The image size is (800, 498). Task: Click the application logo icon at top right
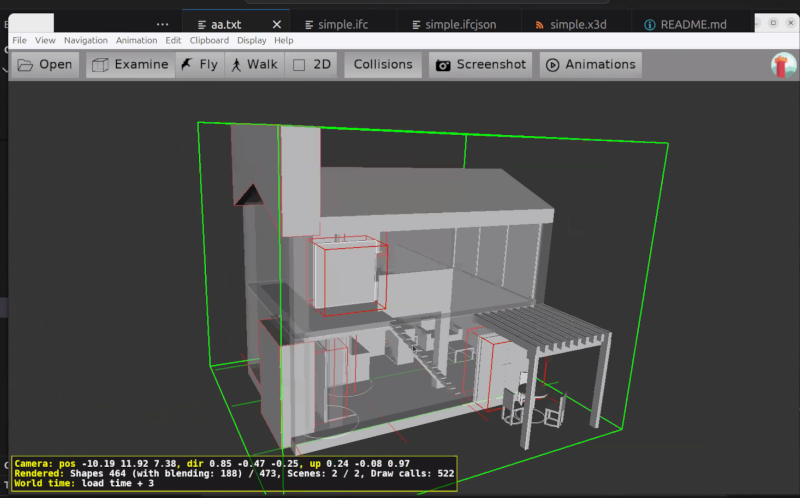[x=783, y=65]
